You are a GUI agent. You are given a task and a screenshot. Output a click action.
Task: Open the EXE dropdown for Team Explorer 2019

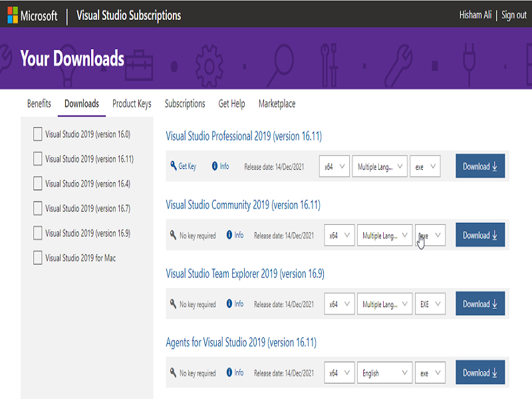(430, 303)
